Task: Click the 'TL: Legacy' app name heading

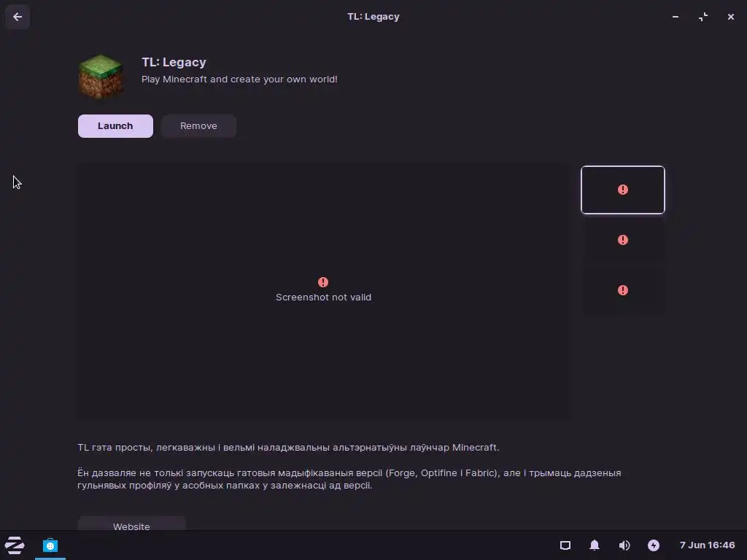Action: click(174, 63)
